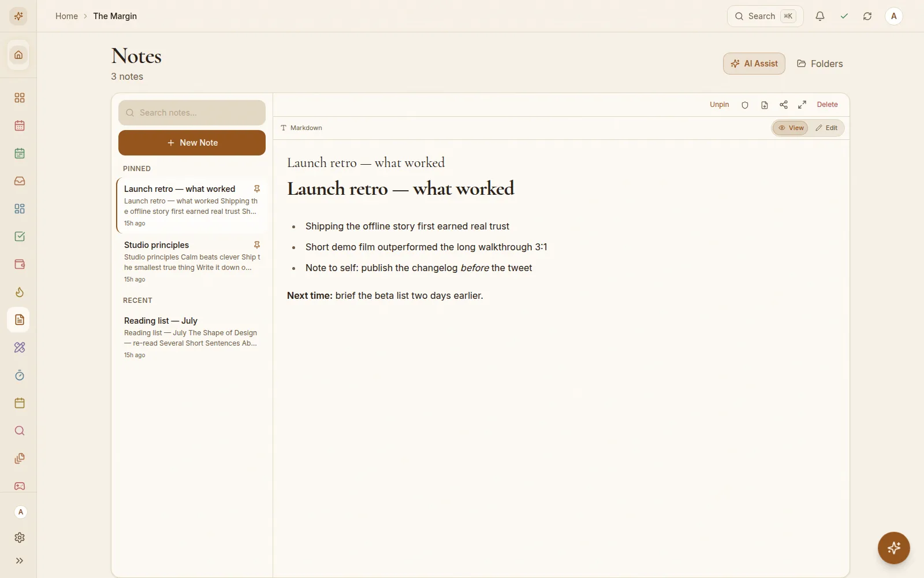The width and height of the screenshot is (924, 578).
Task: Open the notifications bell
Action: coord(820,16)
